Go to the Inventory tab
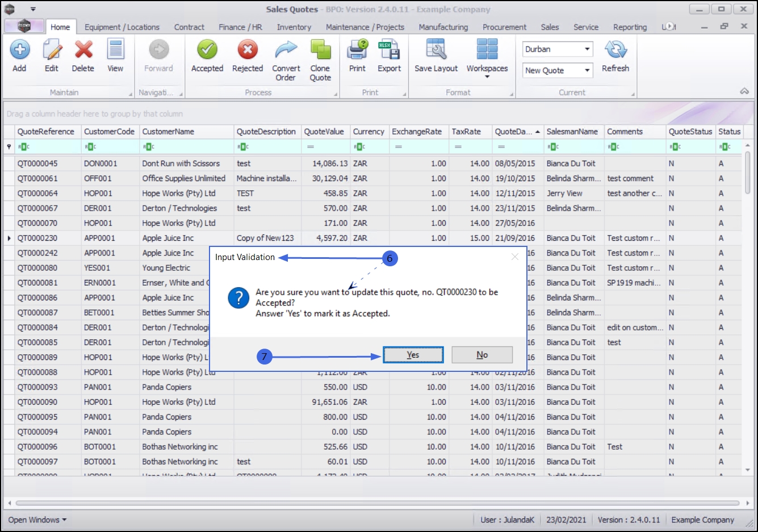Screen dimensions: 758x532 tap(294, 27)
